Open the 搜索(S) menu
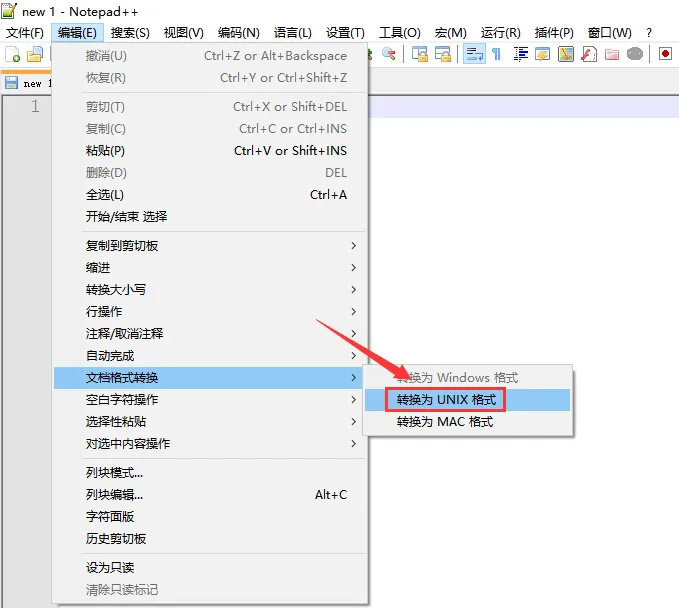Viewport: 679px width, 608px height. [130, 33]
